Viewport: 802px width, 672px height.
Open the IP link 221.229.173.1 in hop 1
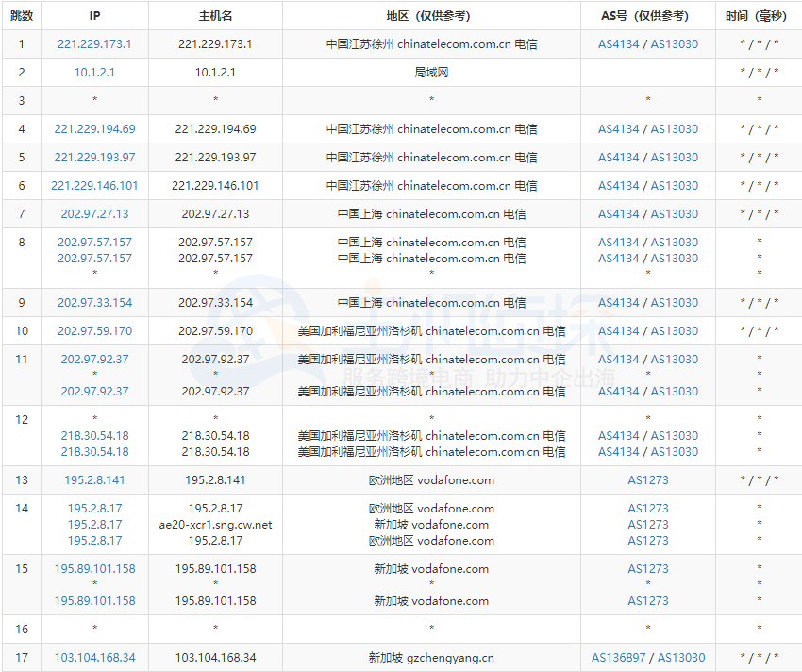[93, 43]
